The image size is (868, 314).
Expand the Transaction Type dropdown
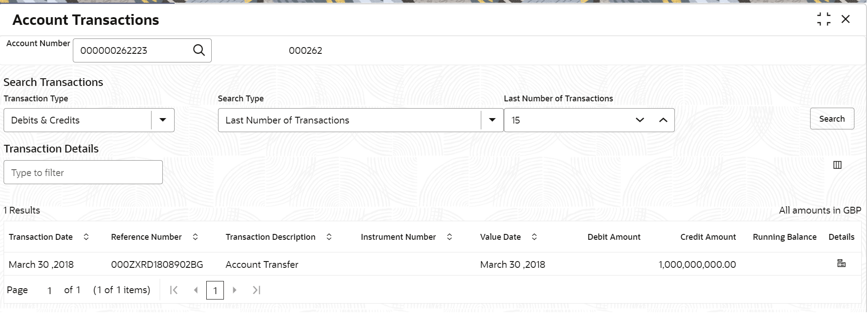[163, 120]
